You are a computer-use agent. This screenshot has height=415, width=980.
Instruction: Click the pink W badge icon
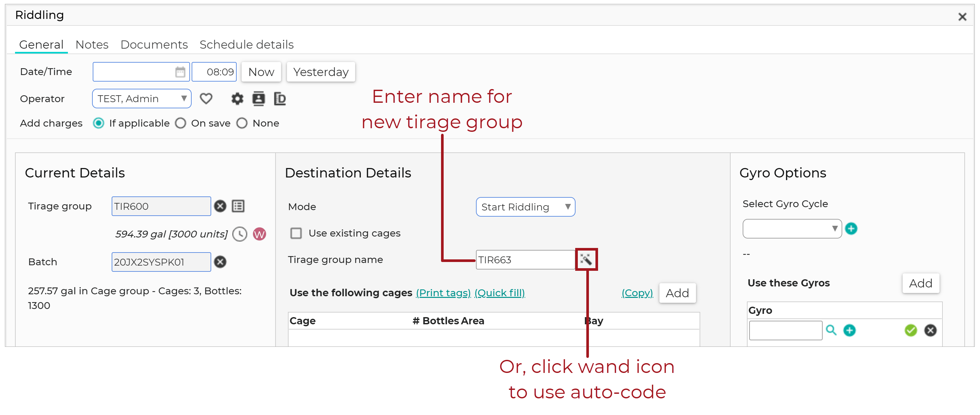(260, 234)
